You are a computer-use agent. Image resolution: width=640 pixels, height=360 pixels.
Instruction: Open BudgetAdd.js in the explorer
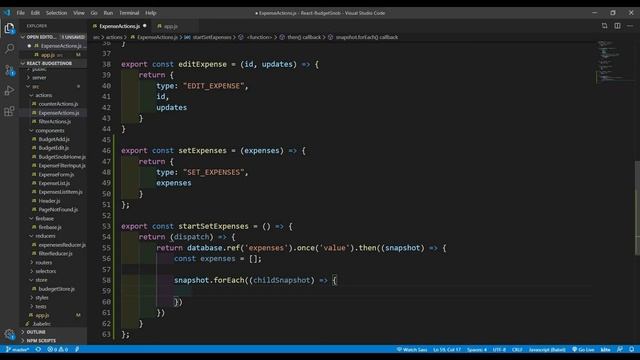[54, 139]
